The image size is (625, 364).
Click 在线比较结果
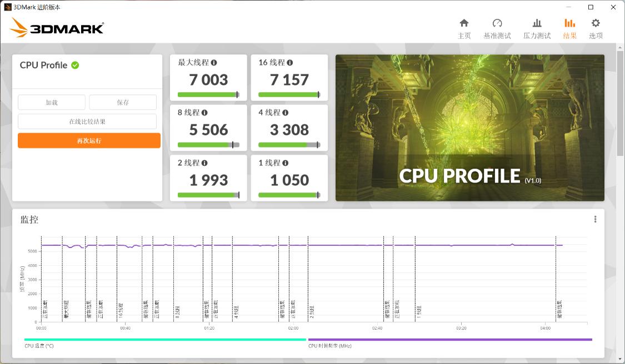tap(87, 121)
